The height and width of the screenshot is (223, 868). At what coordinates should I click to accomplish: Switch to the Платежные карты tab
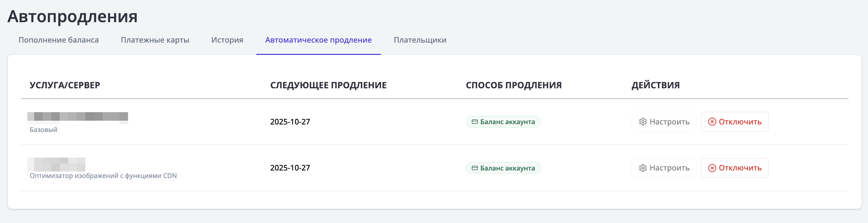coord(155,40)
